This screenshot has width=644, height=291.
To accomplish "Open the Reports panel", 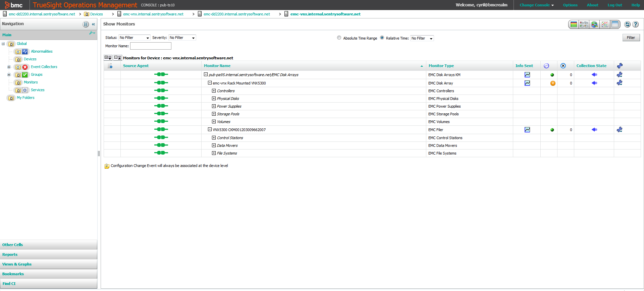I will pyautogui.click(x=49, y=254).
